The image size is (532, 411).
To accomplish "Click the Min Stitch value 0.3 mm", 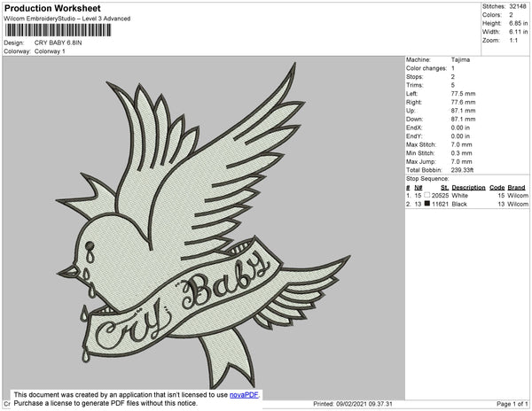I will pyautogui.click(x=461, y=153).
